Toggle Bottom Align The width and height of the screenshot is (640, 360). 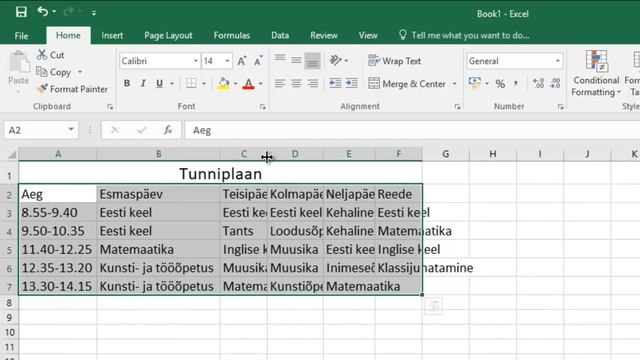[312, 61]
